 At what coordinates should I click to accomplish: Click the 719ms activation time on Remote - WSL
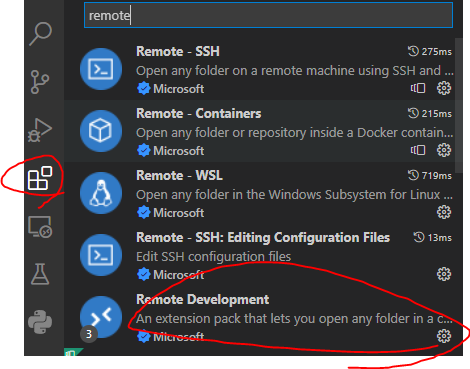(x=430, y=176)
